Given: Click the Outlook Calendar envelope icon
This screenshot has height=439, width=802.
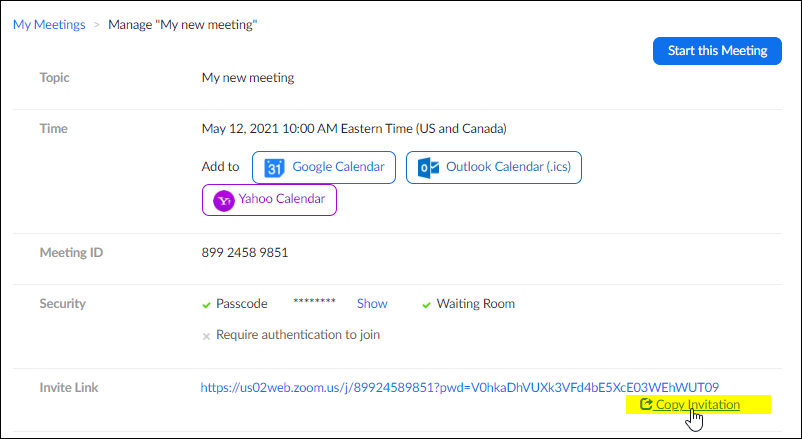Looking at the screenshot, I should click(428, 168).
